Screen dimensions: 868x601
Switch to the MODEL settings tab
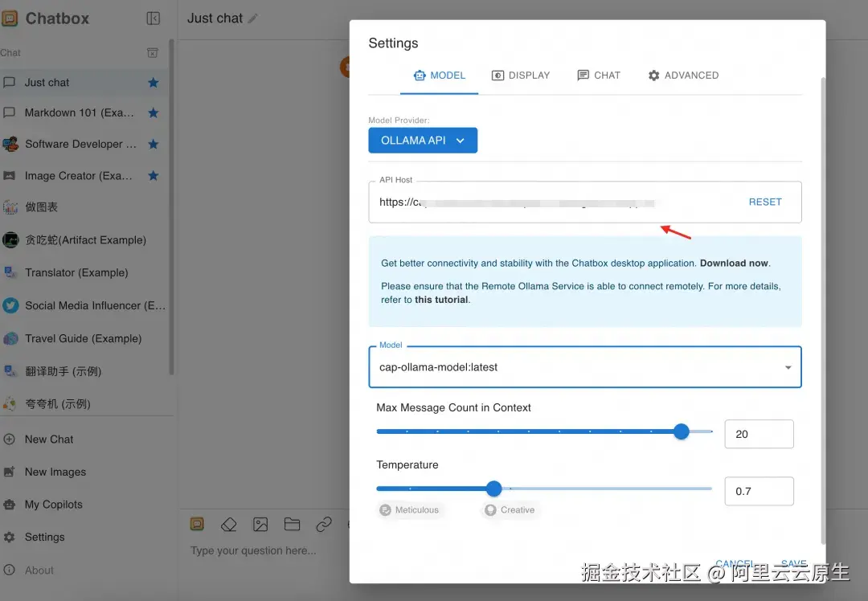440,76
